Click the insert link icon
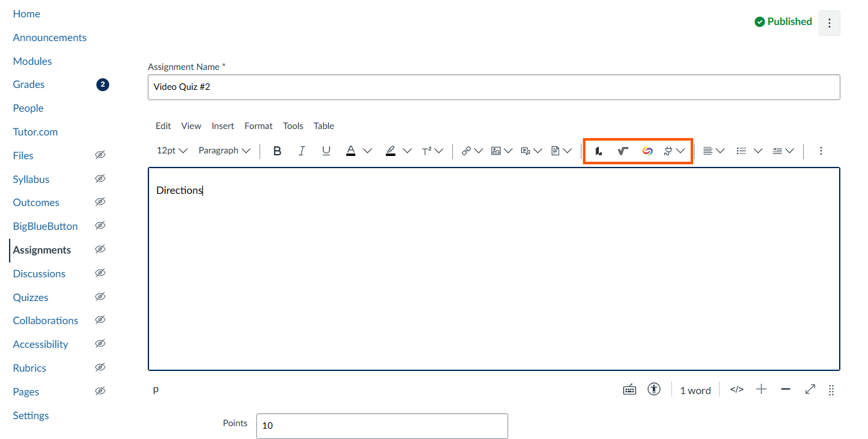This screenshot has width=868, height=439. coord(466,151)
